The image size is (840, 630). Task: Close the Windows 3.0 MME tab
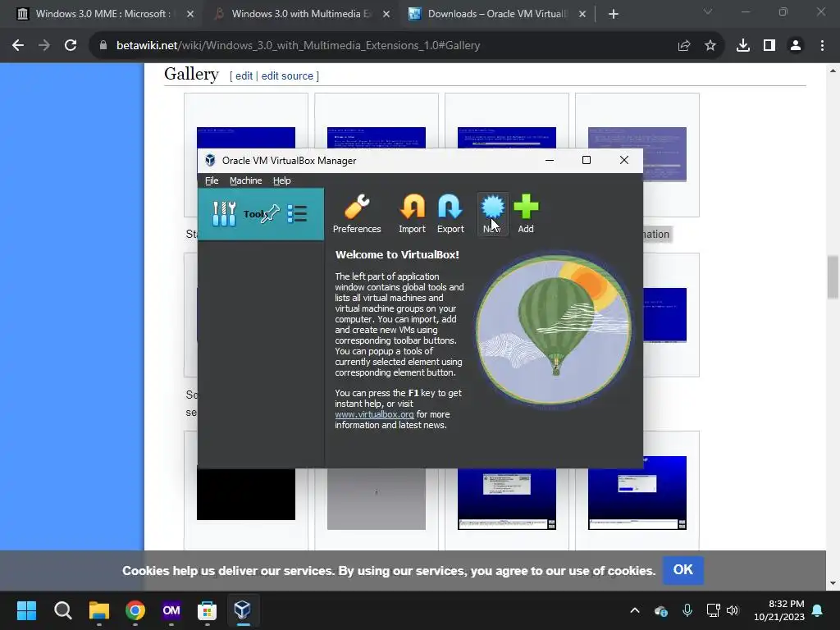pyautogui.click(x=190, y=14)
